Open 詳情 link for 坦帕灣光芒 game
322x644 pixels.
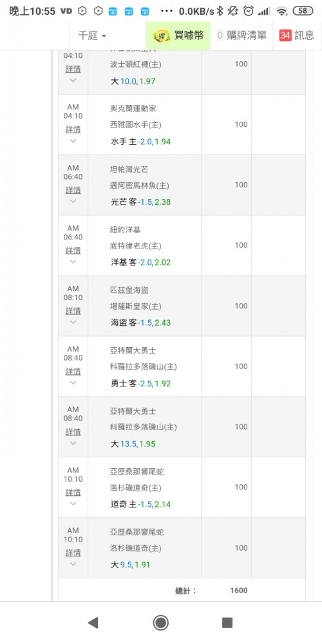tap(73, 190)
